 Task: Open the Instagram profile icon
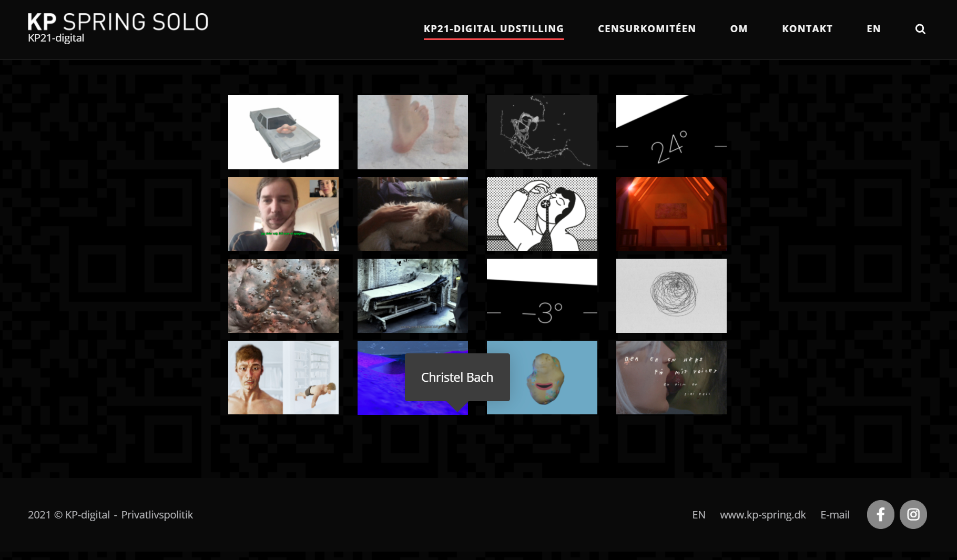click(913, 514)
